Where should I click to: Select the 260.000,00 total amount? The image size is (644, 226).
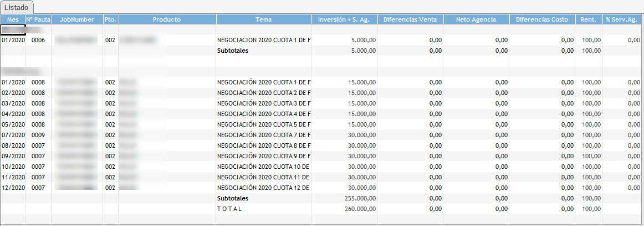359,209
